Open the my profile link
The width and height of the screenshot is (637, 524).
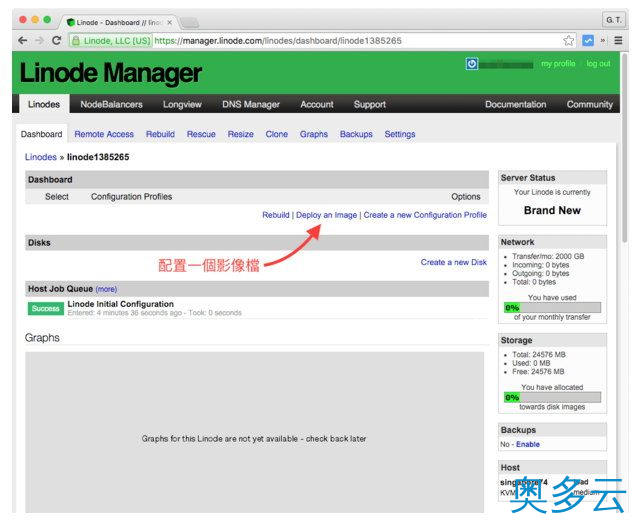[558, 64]
